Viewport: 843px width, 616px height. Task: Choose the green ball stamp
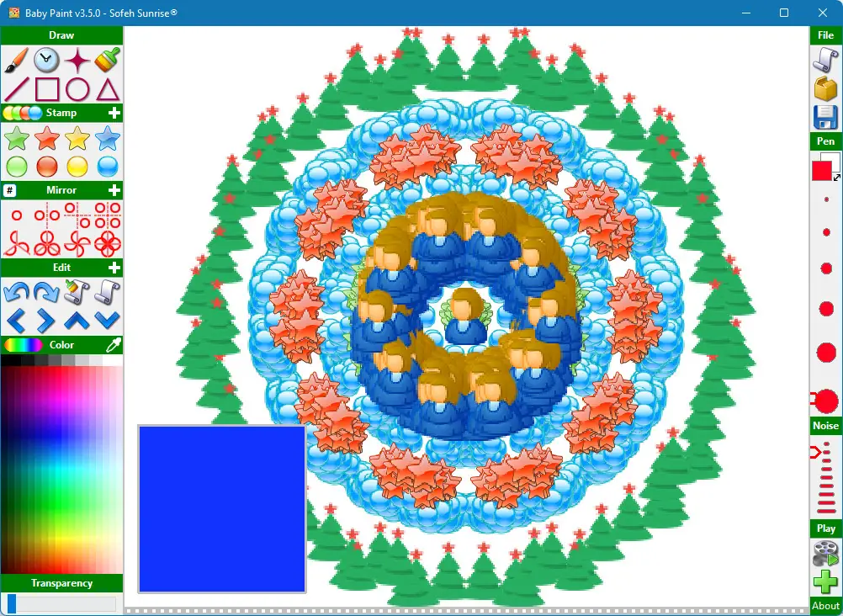click(x=17, y=167)
